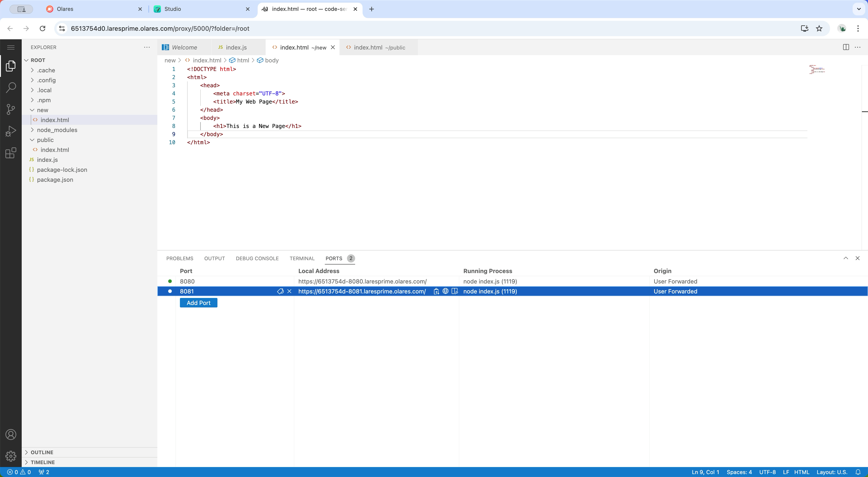
Task: Expand the node_modules folder
Action: [57, 130]
